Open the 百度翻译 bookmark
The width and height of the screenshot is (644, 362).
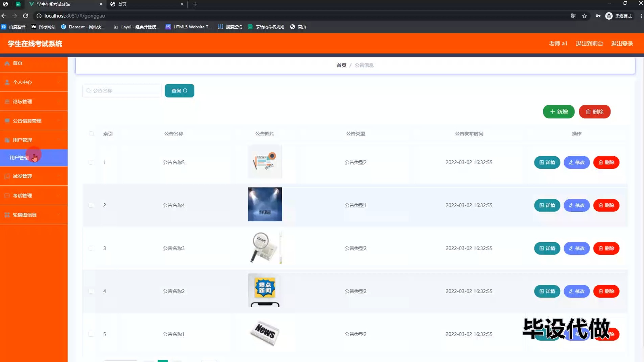point(13,27)
